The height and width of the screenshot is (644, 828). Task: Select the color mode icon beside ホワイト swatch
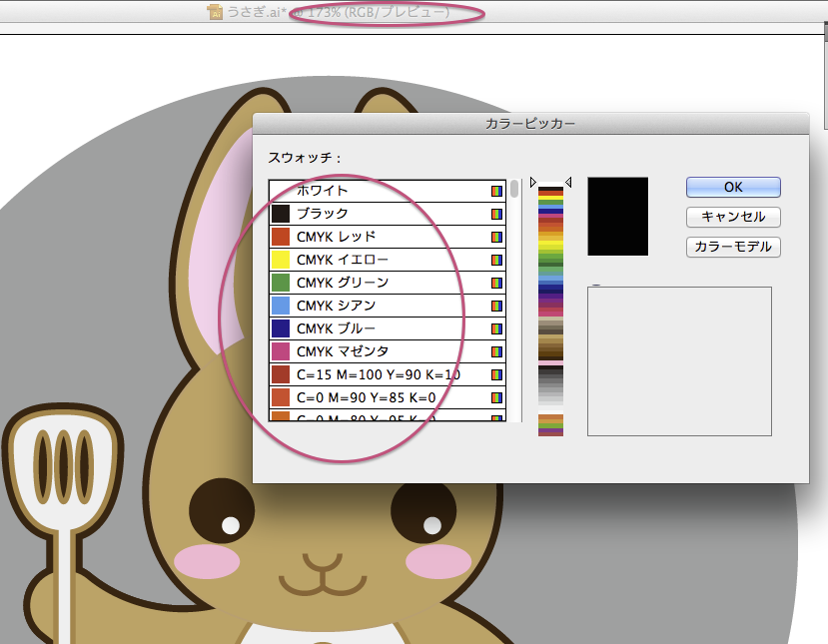tap(496, 190)
